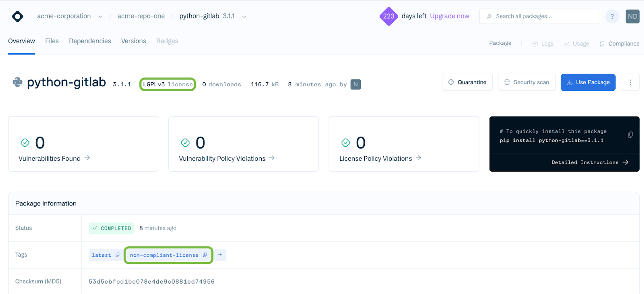This screenshot has width=644, height=294.
Task: Click the Cloudsmith diamond logo
Action: pyautogui.click(x=17, y=16)
